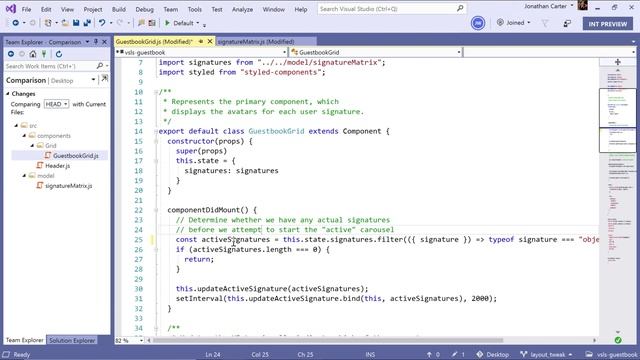Switch to signatureMatrix.js tab
Viewport: 640px width, 360px height.
[256, 42]
